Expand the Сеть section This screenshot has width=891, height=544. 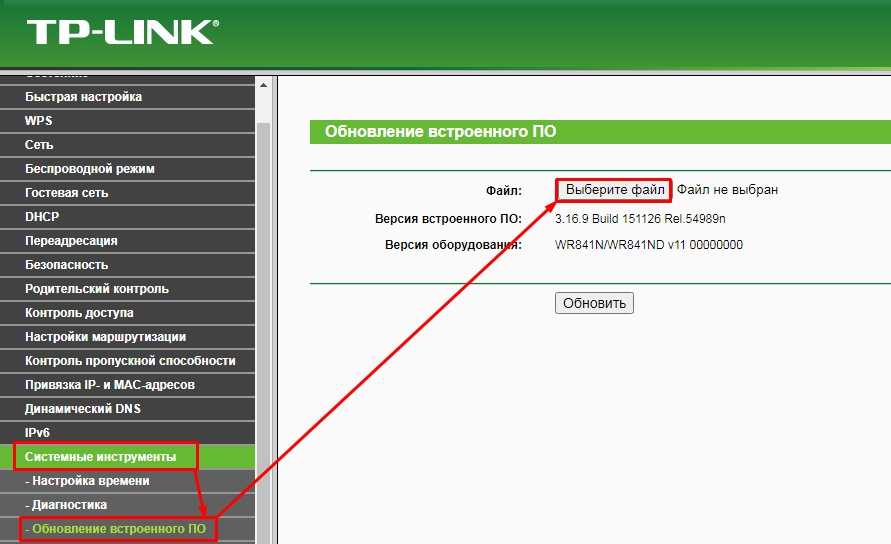point(127,144)
